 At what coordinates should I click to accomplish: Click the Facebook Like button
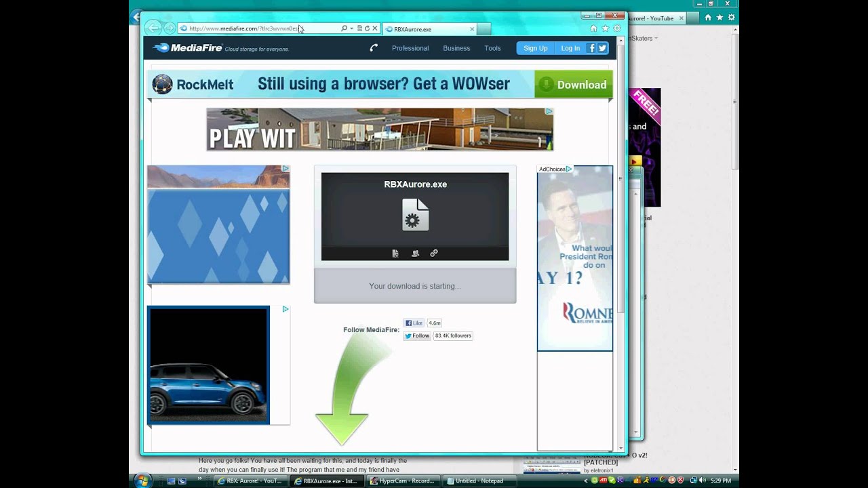tap(414, 323)
